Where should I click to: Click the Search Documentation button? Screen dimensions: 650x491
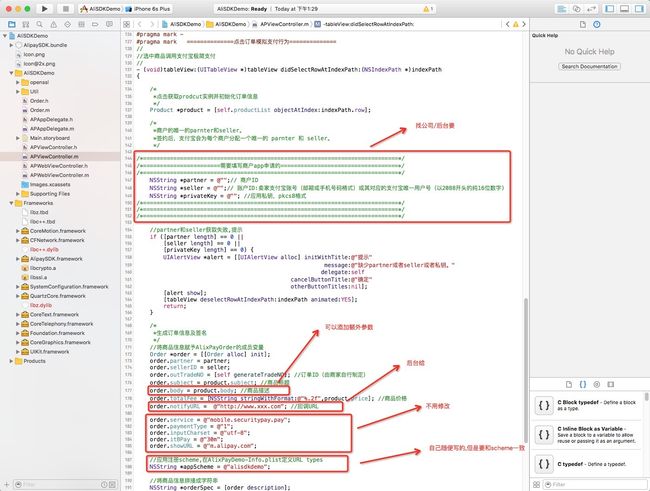pyautogui.click(x=589, y=66)
